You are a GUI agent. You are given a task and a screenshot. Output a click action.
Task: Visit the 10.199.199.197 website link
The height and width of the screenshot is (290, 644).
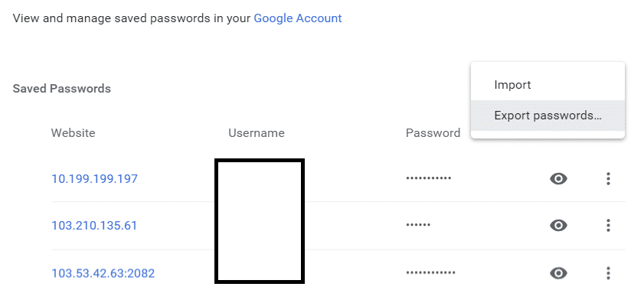(94, 179)
